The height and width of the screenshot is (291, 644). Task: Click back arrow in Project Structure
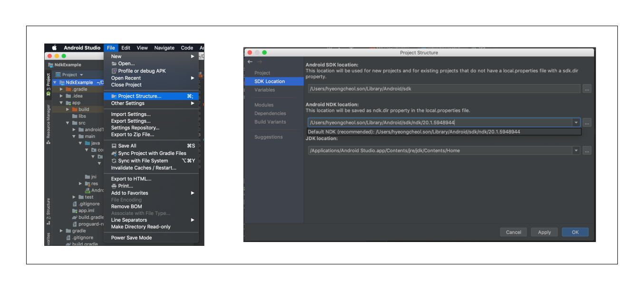(250, 62)
